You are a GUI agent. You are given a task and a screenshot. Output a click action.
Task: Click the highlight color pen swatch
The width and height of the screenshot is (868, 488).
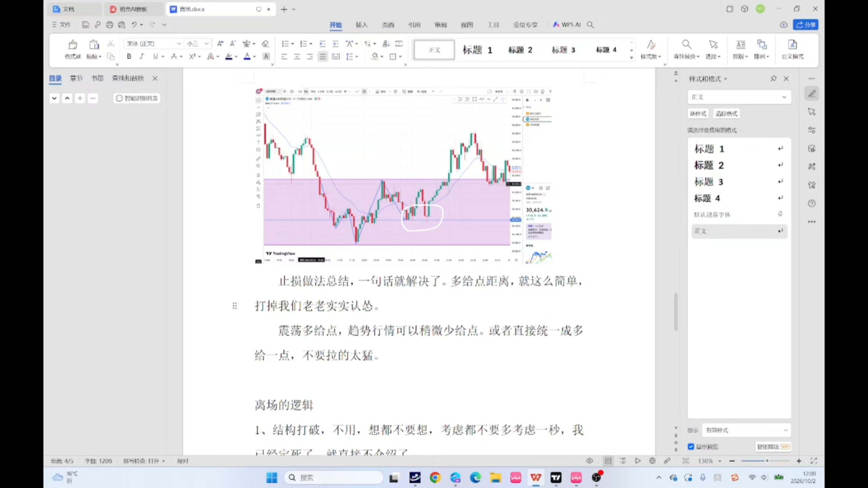click(x=229, y=57)
